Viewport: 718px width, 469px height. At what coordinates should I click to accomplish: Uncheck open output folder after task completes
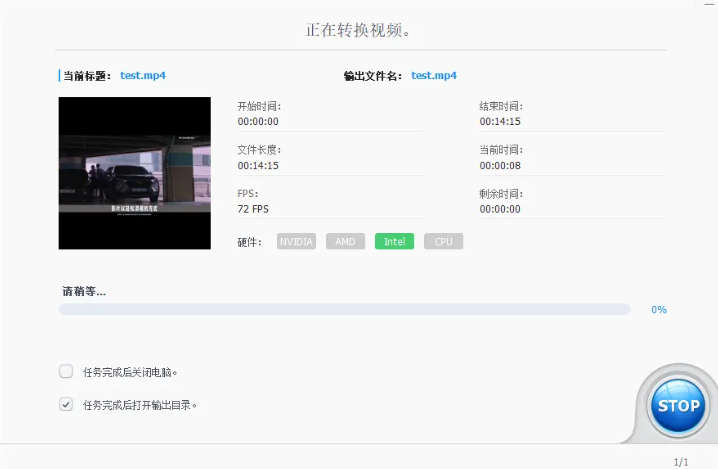point(66,404)
